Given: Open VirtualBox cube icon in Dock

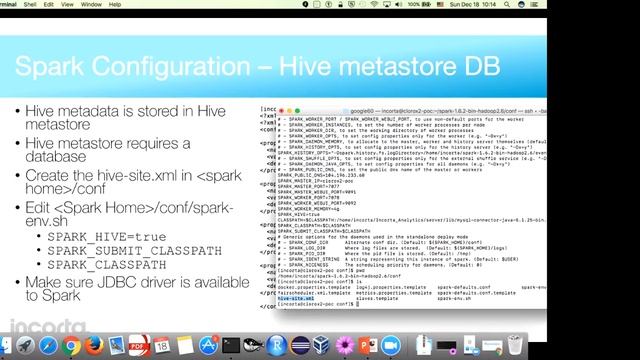Looking at the screenshot, I should (322, 346).
